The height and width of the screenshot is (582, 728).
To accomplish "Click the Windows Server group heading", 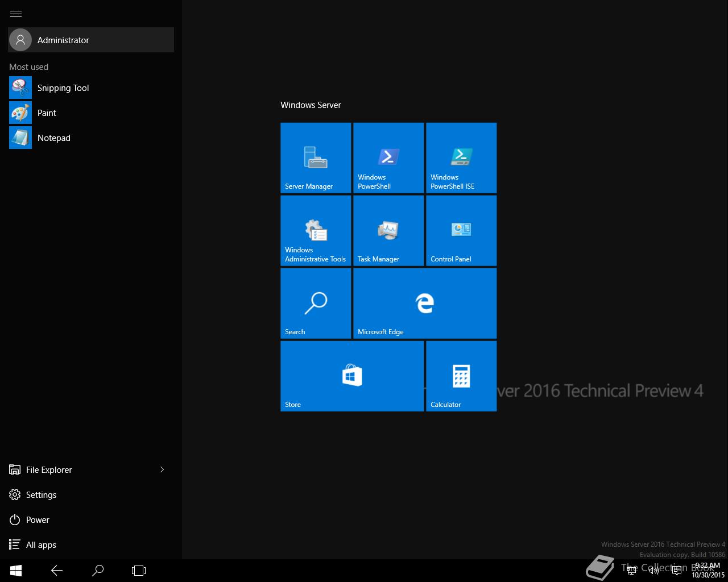I will point(311,105).
